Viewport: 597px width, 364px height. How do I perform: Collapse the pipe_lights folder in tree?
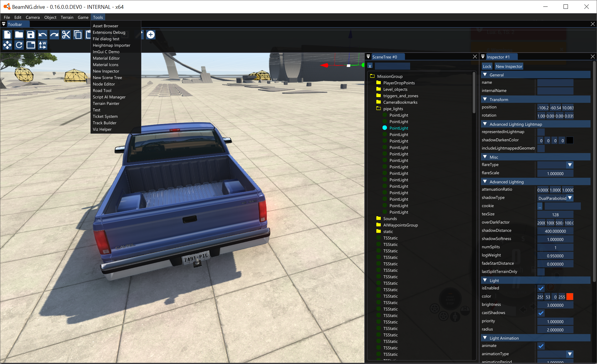coord(379,108)
